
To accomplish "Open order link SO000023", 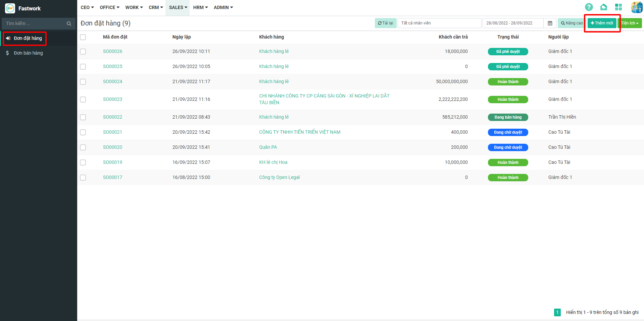I will click(112, 99).
